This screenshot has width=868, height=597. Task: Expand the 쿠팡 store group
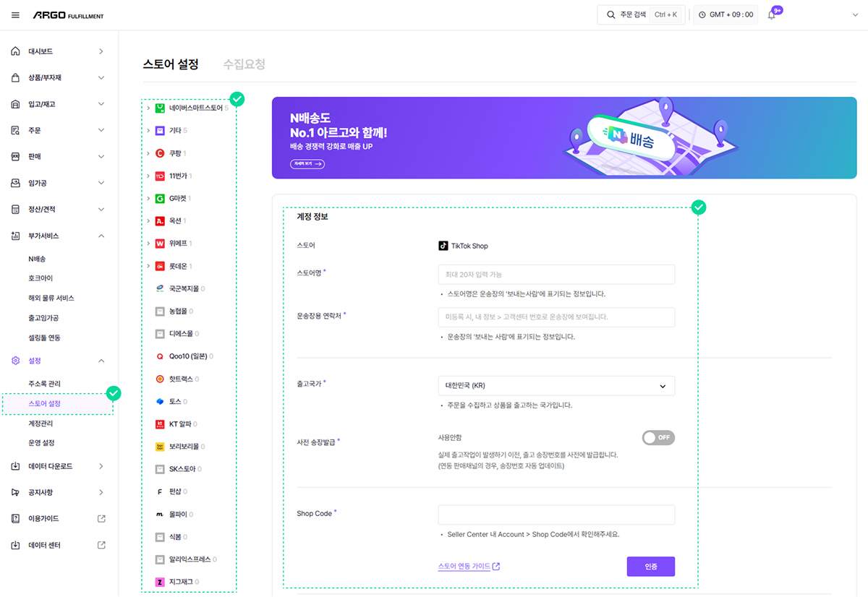pos(148,153)
